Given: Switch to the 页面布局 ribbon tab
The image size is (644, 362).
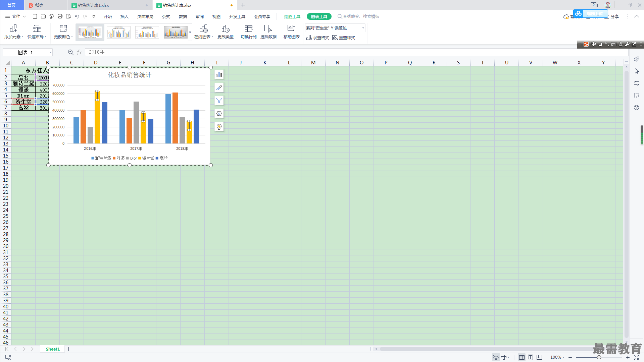Looking at the screenshot, I should coord(145,16).
